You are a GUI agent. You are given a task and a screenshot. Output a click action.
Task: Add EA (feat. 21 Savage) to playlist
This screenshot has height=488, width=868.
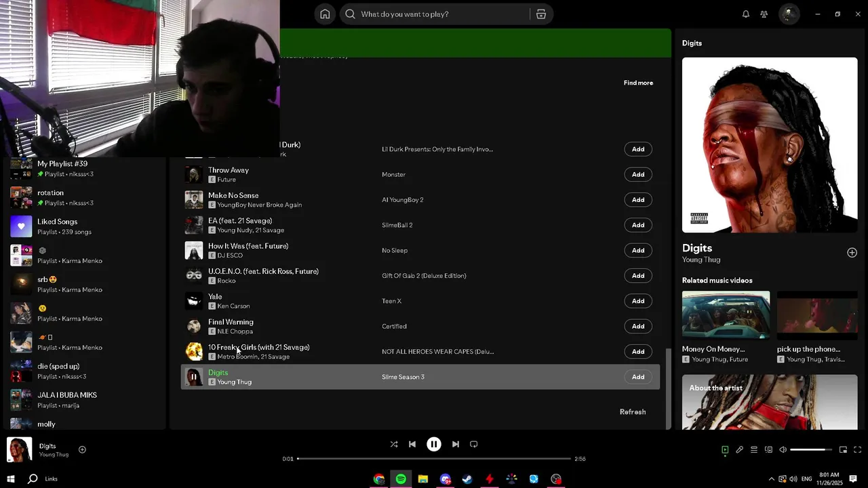638,225
